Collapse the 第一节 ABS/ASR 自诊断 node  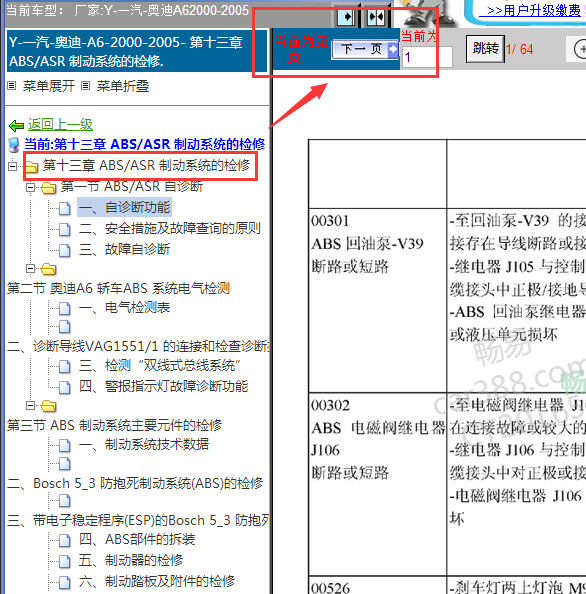tap(30, 187)
